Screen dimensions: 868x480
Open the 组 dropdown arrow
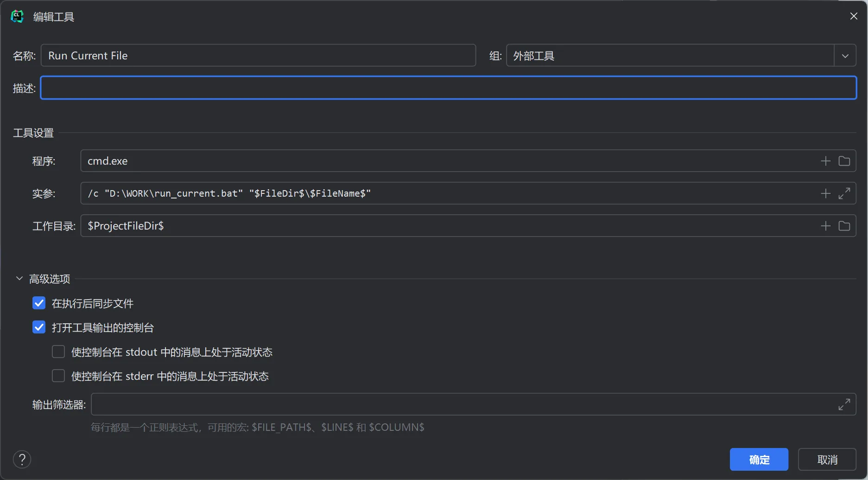pyautogui.click(x=845, y=56)
